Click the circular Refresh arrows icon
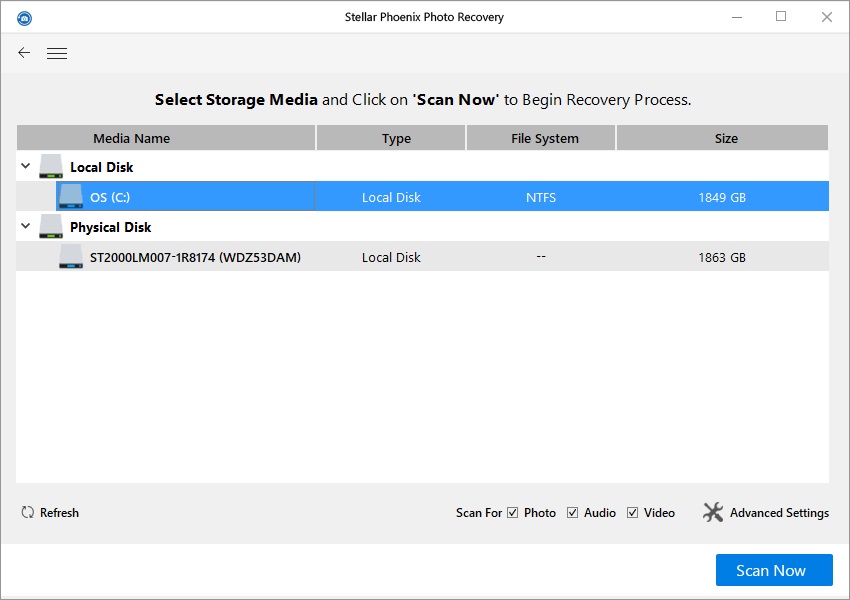The width and height of the screenshot is (850, 600). coord(28,512)
